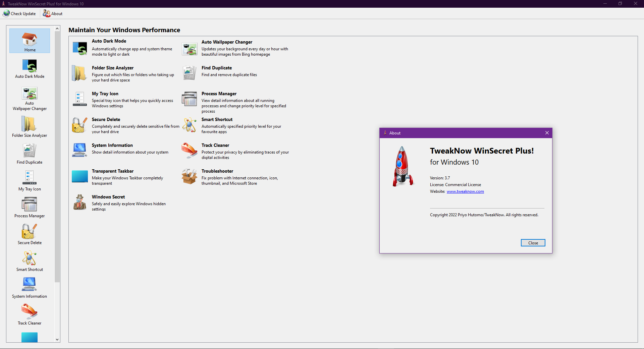Open My Tray Icon title link
This screenshot has width=644, height=349.
pos(105,94)
